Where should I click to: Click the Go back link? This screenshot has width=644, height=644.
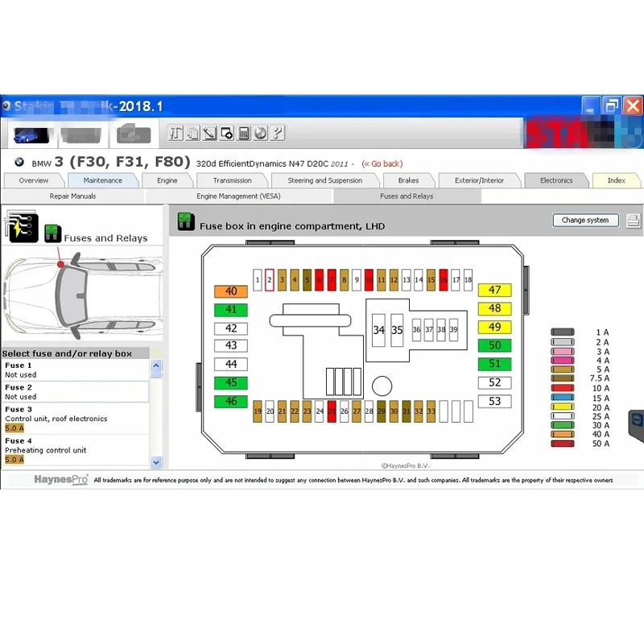click(382, 164)
